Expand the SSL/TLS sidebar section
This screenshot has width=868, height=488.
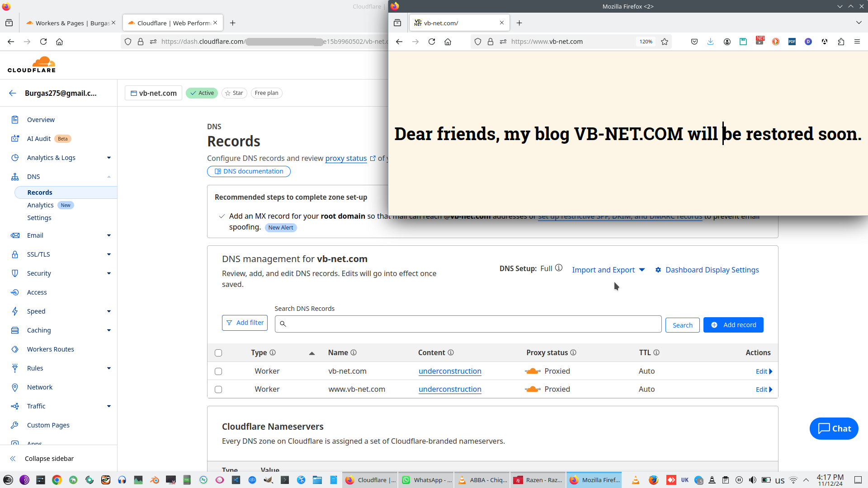point(108,254)
